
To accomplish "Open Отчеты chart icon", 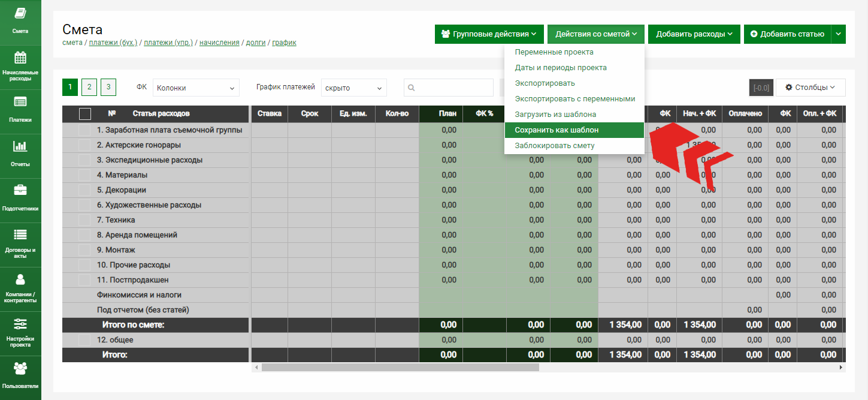I will [20, 146].
